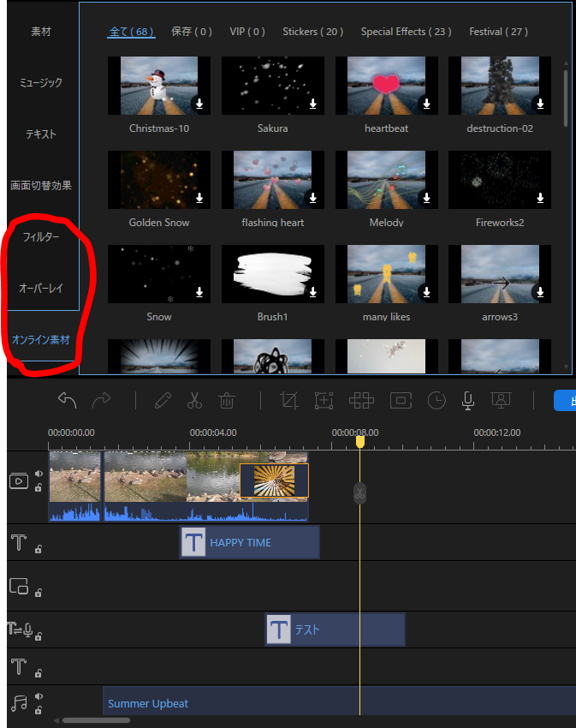576x728 pixels.
Task: Click the yellow playhead marker
Action: [360, 441]
